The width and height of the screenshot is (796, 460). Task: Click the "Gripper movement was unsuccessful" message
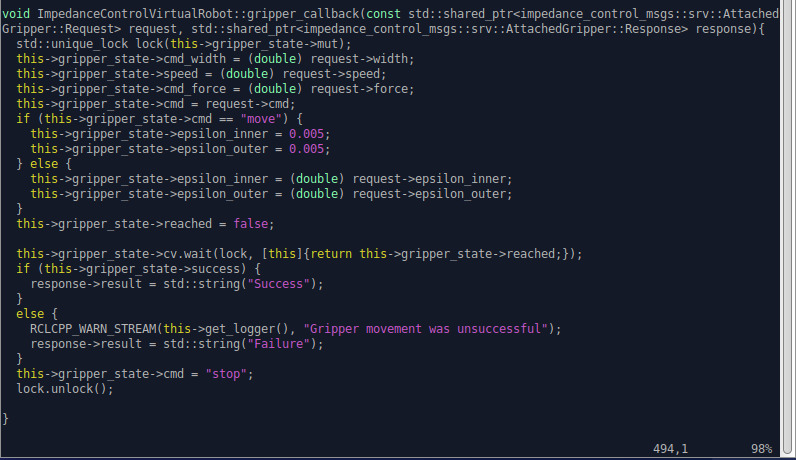(x=426, y=328)
